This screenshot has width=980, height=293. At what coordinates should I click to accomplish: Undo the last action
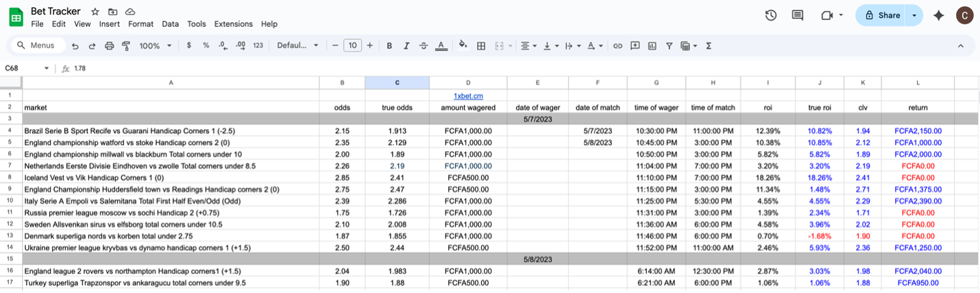[75, 46]
